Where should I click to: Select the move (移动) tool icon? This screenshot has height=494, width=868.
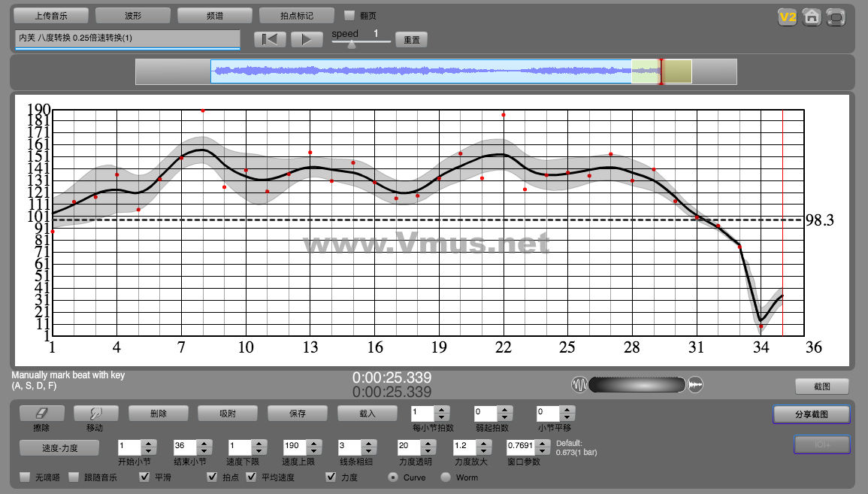coord(94,413)
